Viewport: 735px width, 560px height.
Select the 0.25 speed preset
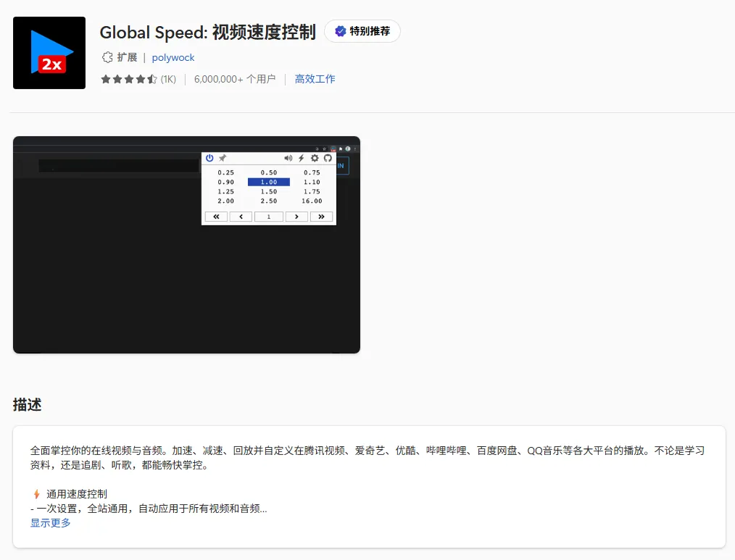(225, 172)
